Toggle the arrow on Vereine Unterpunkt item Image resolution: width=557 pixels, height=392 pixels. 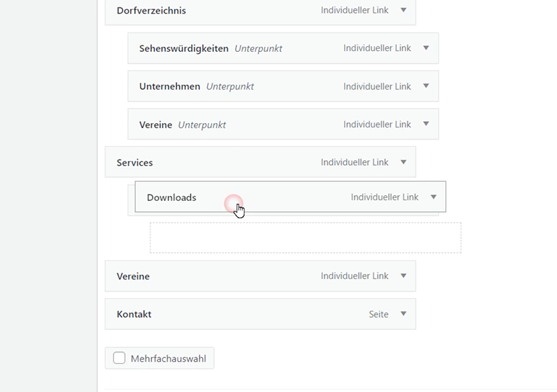(426, 124)
